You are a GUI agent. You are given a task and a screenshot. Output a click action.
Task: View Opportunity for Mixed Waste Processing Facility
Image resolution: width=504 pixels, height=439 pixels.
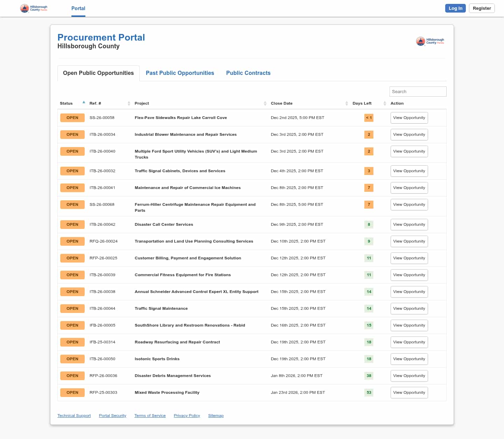tap(409, 392)
